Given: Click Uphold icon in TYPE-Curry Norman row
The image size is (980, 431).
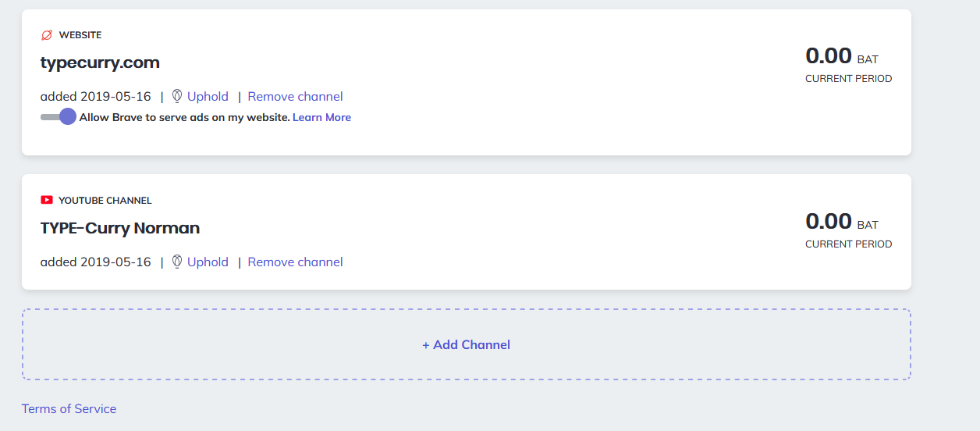Looking at the screenshot, I should click(x=177, y=262).
